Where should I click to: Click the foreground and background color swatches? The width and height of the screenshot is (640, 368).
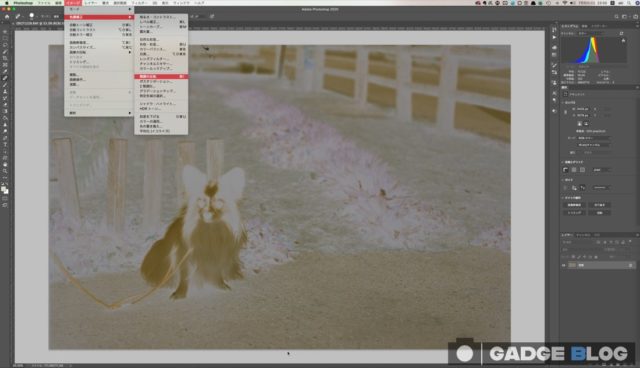(x=4, y=190)
